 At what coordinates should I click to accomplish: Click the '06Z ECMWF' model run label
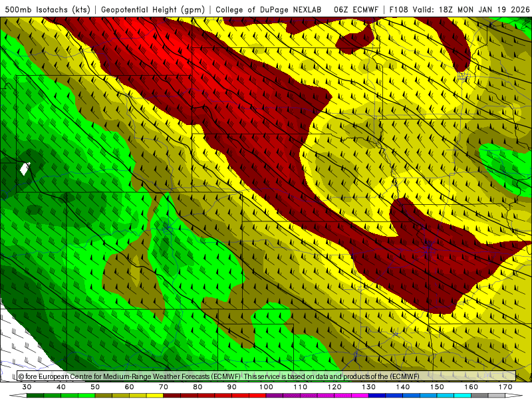356,9
